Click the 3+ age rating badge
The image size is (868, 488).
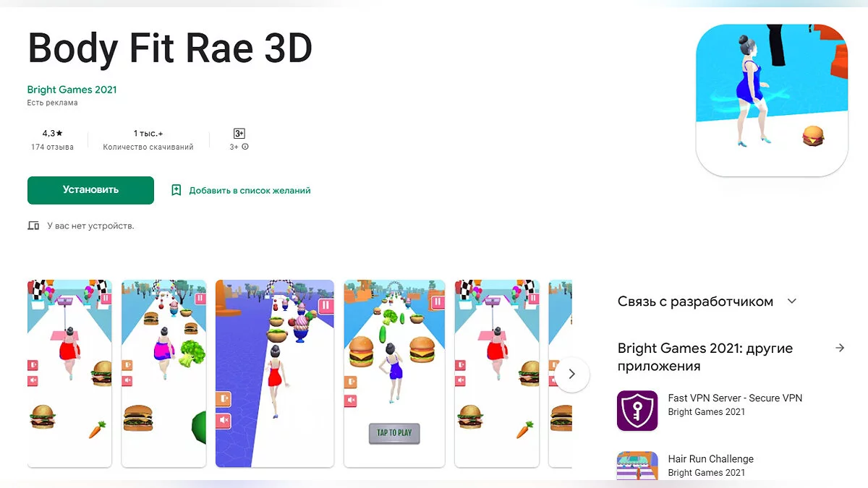tap(239, 134)
